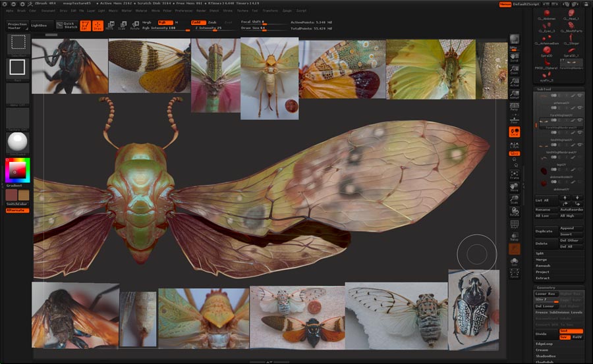Expand the SubTool panel header
Viewport: 593px width, 364px height.
pos(544,90)
